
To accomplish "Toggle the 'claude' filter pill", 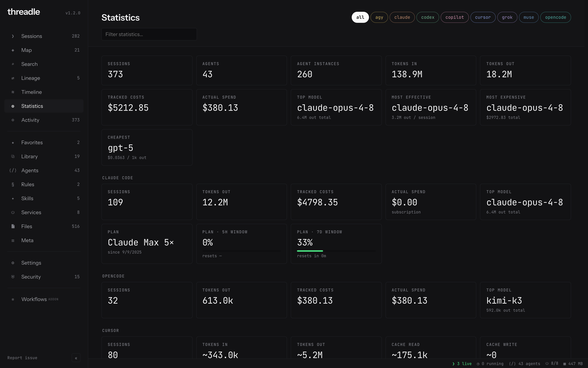I will [x=402, y=17].
